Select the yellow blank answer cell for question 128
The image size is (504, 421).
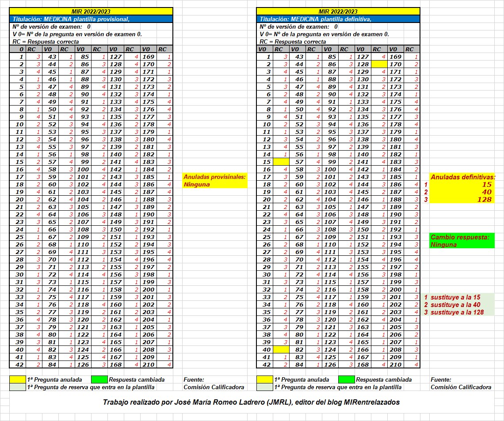point(379,64)
